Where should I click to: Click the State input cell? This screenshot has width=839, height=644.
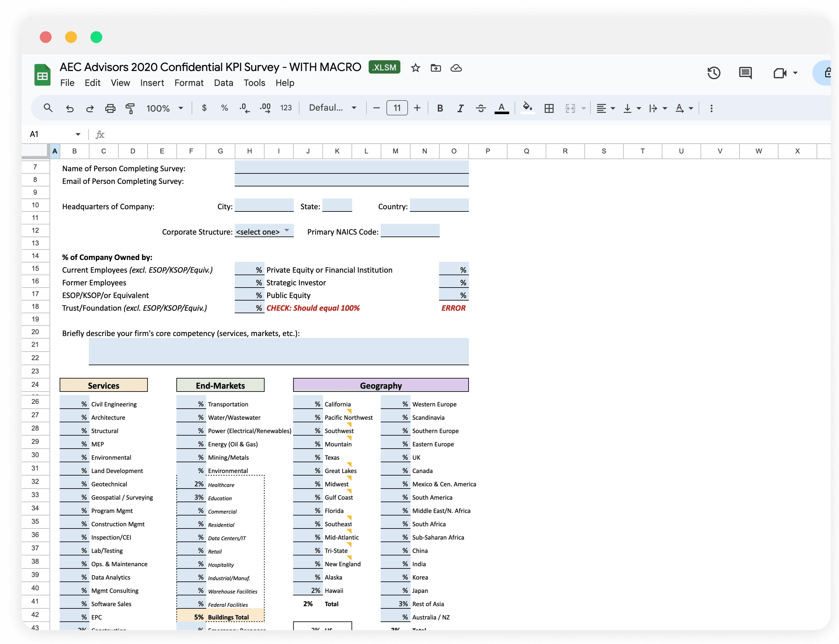(337, 205)
